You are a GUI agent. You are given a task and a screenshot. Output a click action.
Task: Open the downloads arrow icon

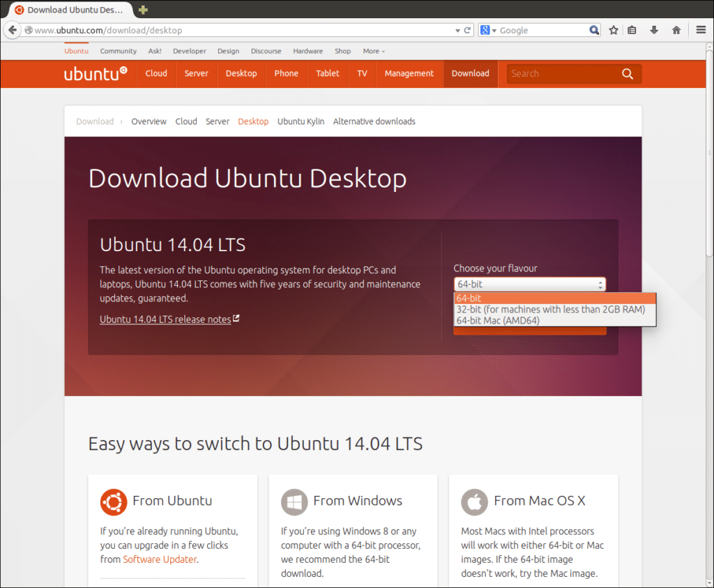tap(654, 30)
